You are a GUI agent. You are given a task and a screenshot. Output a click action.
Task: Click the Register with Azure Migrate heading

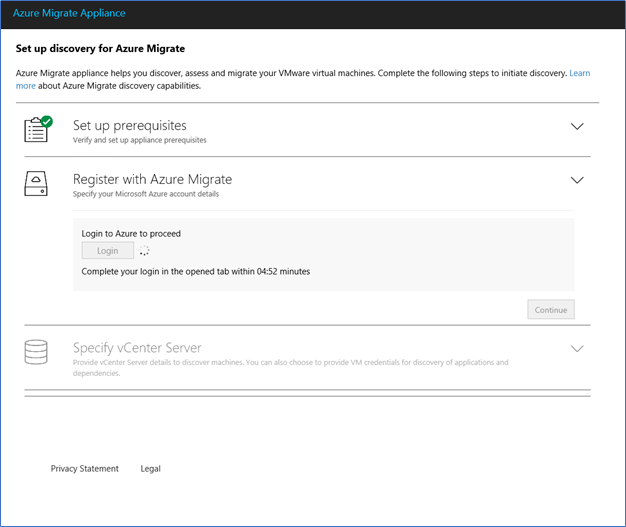[x=153, y=179]
